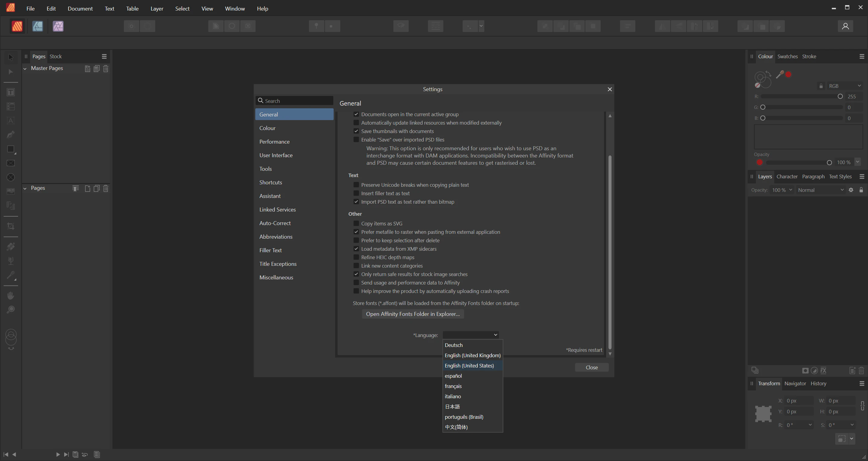Enable Copy items as SVG checkbox
This screenshot has height=461, width=868.
click(356, 224)
